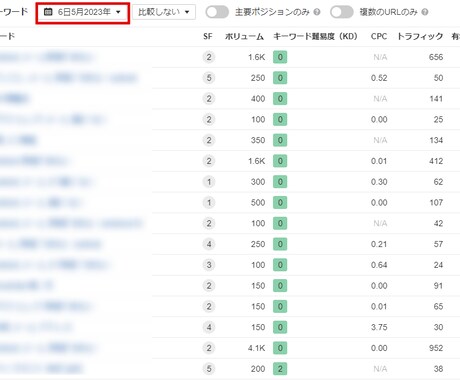Select the 3.75 CPC value
Viewport: 460px width, 380px height.
point(379,327)
